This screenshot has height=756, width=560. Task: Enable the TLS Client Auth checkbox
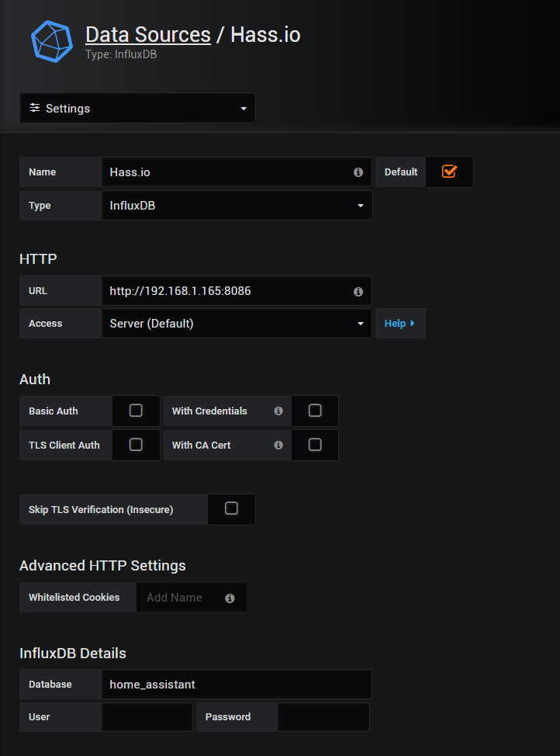pyautogui.click(x=136, y=445)
